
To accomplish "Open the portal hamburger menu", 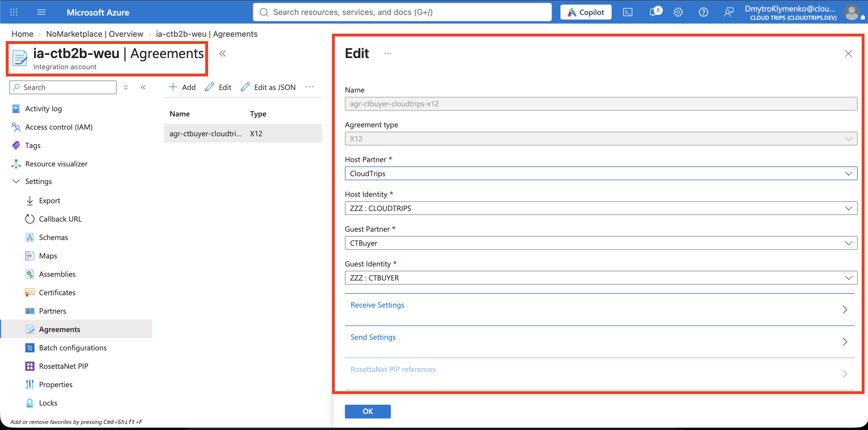I will point(41,12).
